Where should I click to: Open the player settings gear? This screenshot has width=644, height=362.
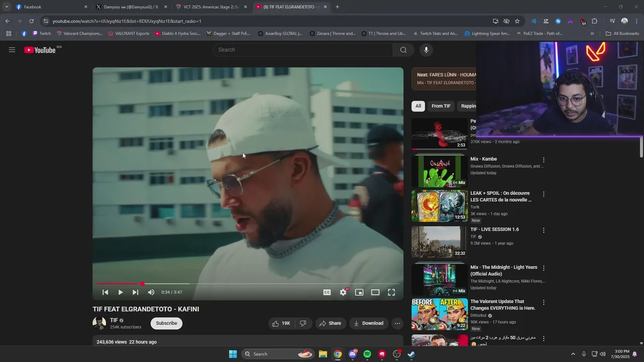[x=343, y=292]
